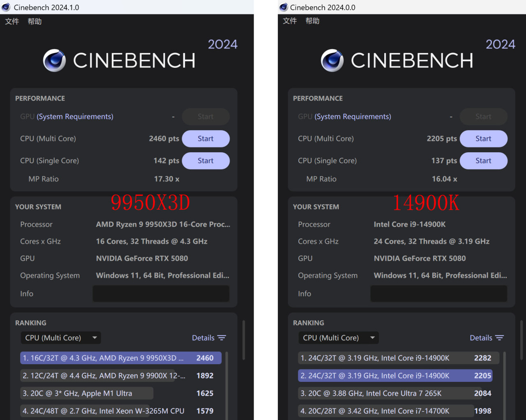Click "NVIDIA GeForce RTX 5080" in the Cinebench 2024.0.0 window
Viewport: 526px width, 420px height.
[420, 258]
